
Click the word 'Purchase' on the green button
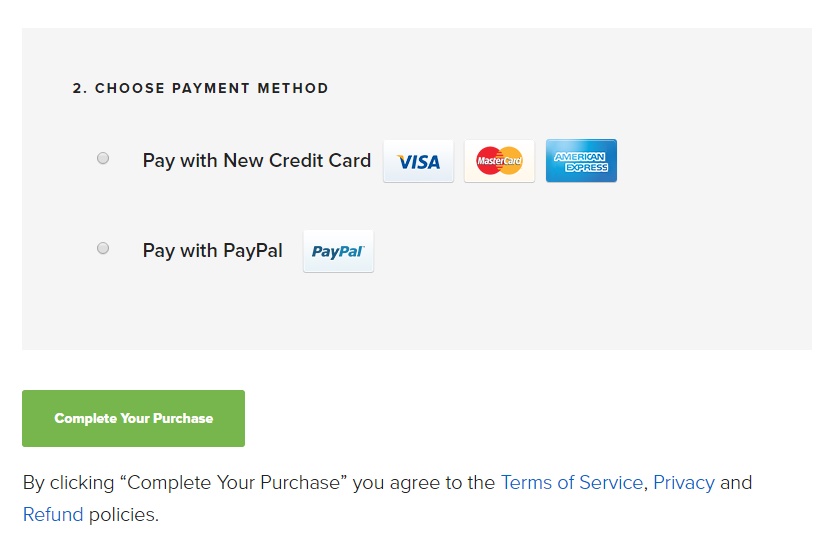(x=183, y=418)
